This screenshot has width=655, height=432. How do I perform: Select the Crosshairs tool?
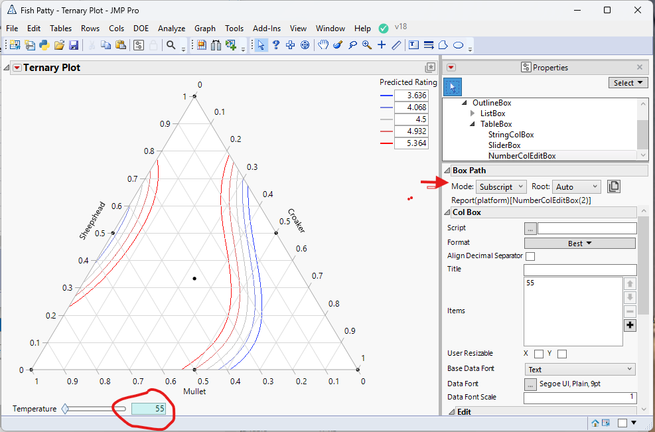click(x=383, y=45)
